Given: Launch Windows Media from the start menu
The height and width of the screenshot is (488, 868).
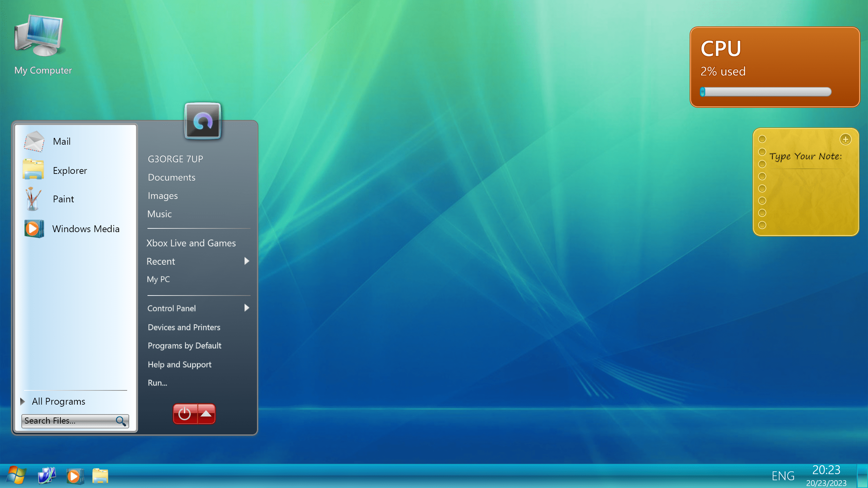Looking at the screenshot, I should point(85,229).
